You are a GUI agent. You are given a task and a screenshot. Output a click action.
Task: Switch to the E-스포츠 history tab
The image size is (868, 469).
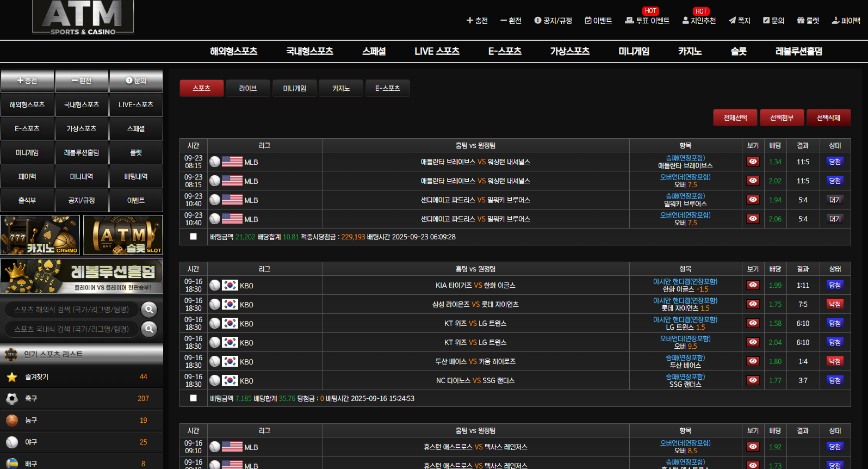[x=387, y=88]
